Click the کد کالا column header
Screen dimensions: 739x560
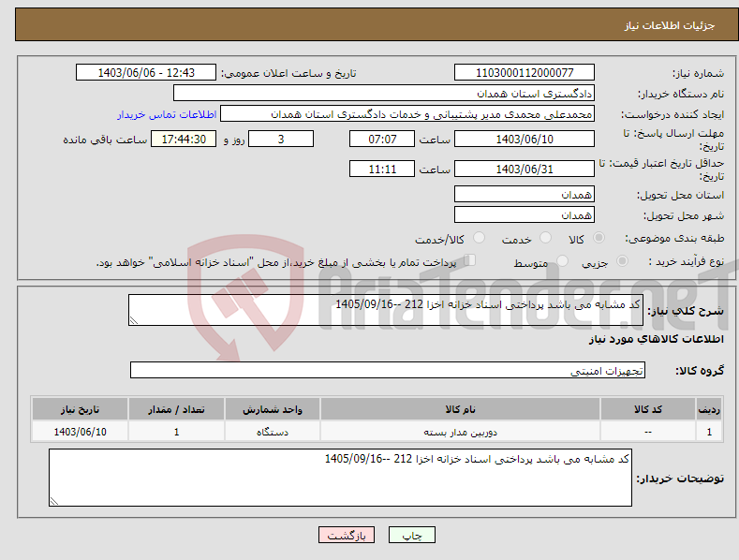(x=648, y=409)
